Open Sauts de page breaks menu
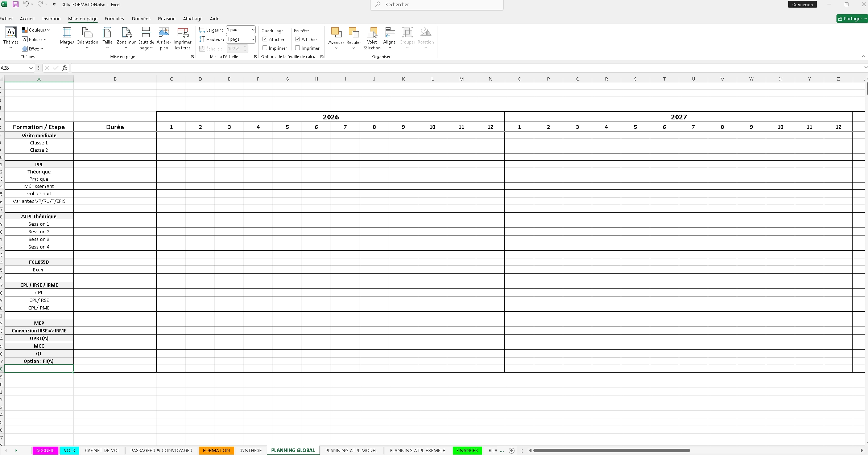This screenshot has height=455, width=868. tap(146, 38)
